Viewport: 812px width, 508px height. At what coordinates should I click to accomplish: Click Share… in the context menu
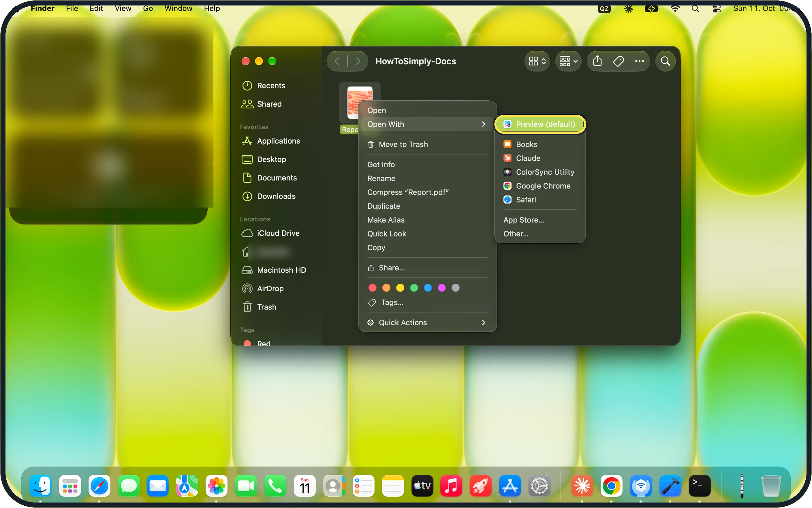(x=427, y=268)
